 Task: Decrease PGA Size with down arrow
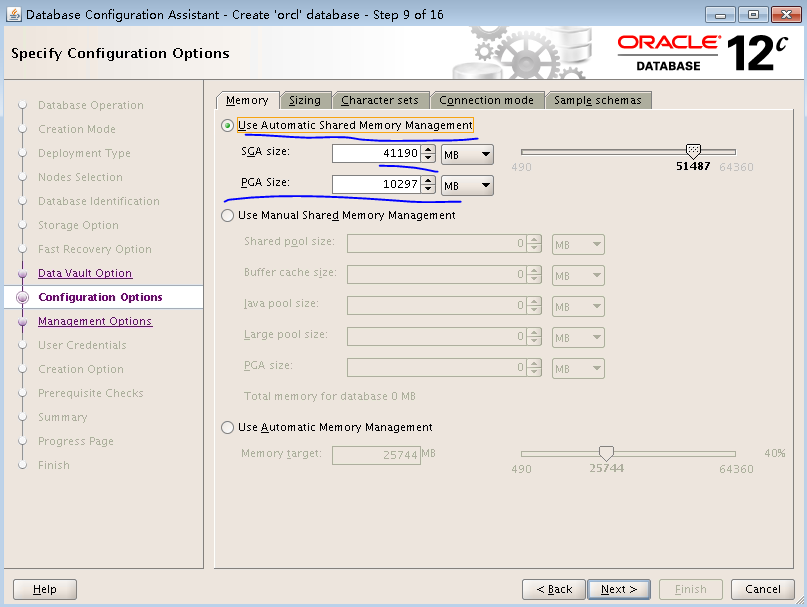click(428, 189)
